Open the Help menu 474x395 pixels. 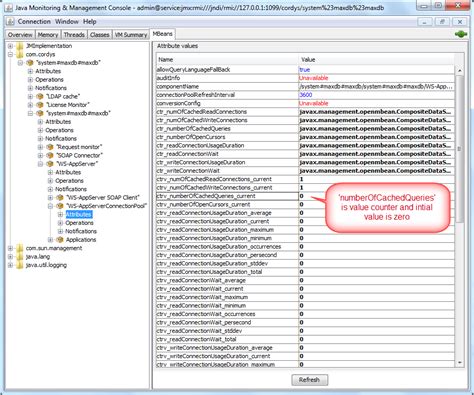90,22
